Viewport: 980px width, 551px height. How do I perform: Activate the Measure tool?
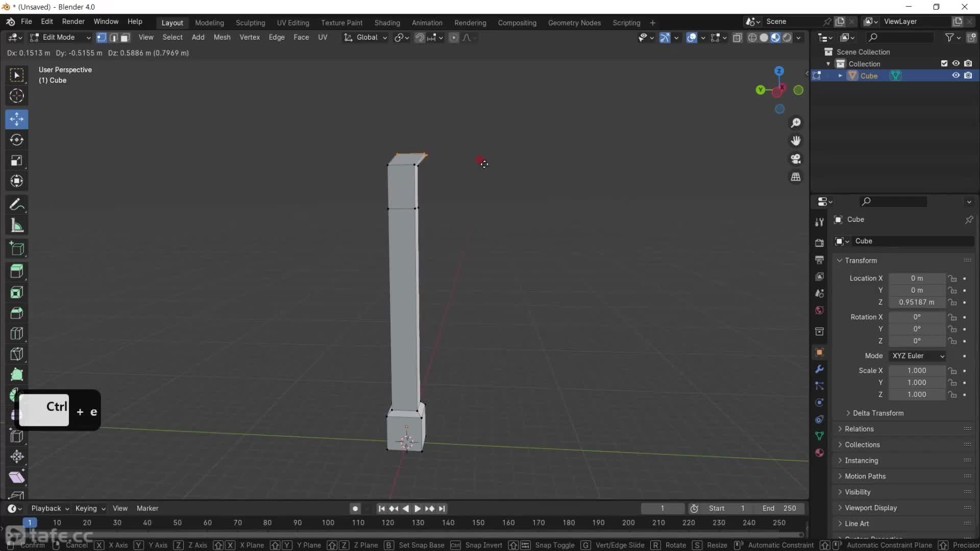pos(16,226)
